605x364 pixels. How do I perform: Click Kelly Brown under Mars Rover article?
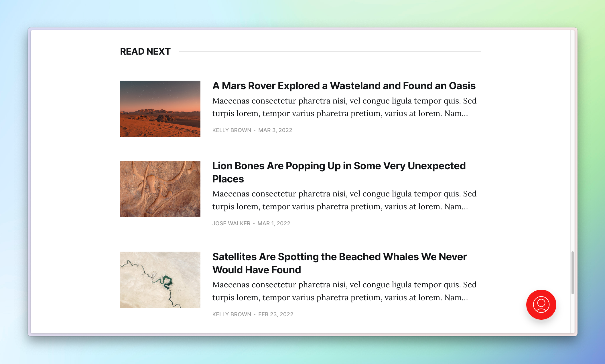232,130
